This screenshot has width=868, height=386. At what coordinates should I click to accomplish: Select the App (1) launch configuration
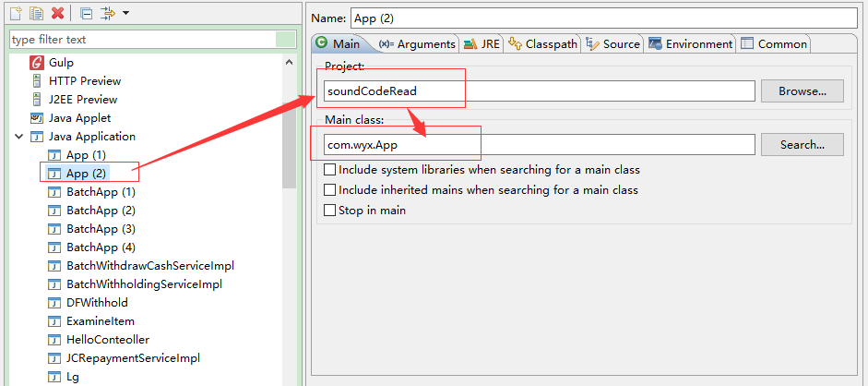[x=86, y=155]
